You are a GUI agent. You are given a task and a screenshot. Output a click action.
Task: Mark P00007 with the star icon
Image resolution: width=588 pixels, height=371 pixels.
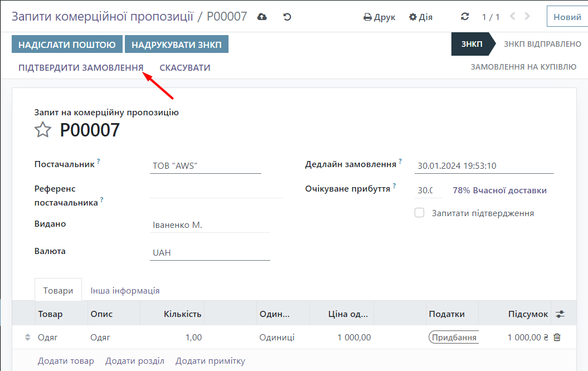click(x=43, y=130)
